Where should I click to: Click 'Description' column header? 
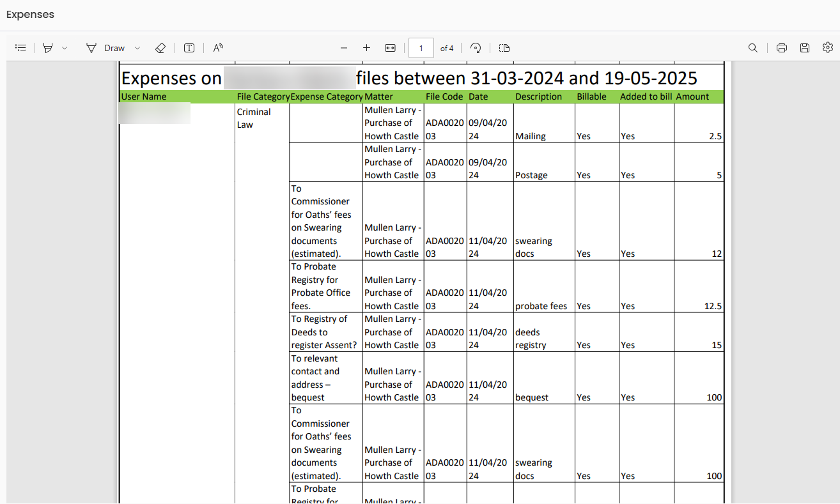click(538, 96)
